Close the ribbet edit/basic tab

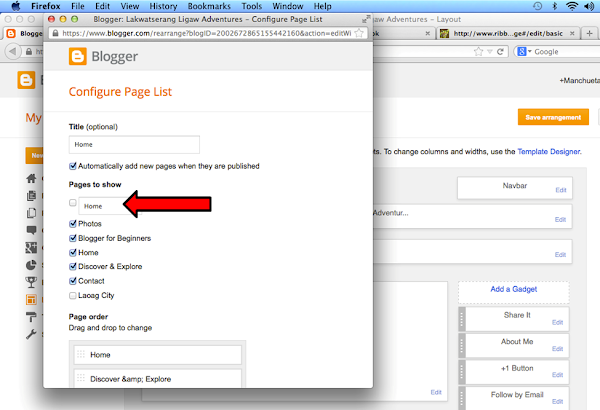572,33
